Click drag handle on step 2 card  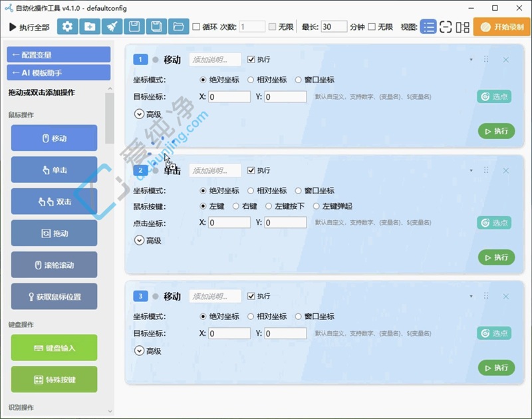(486, 170)
